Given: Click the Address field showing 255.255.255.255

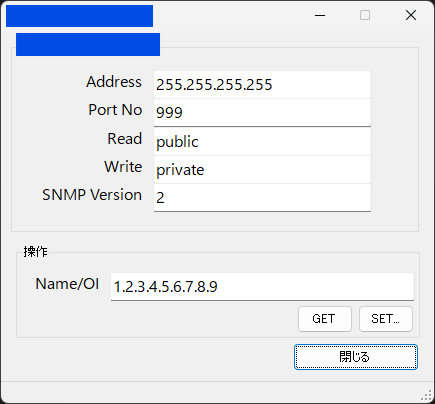Looking at the screenshot, I should (262, 84).
